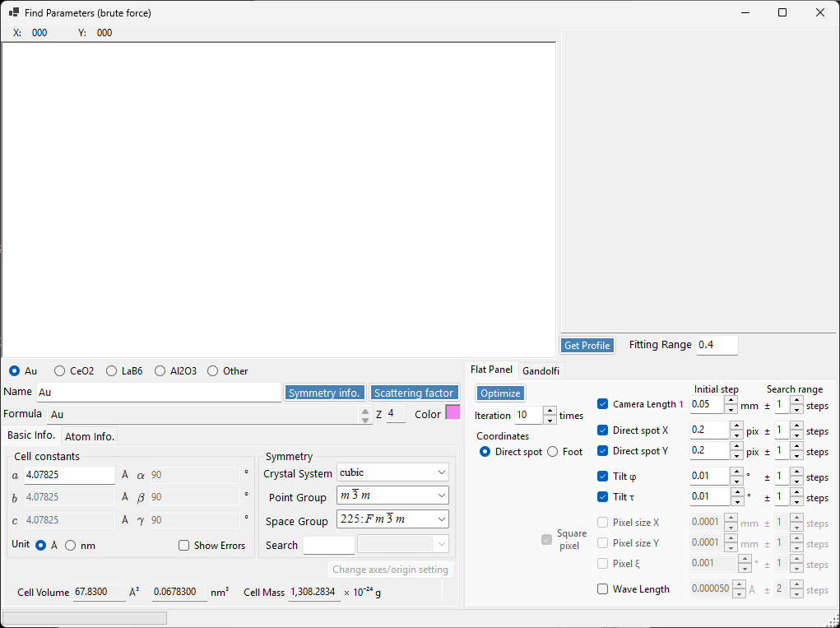The height and width of the screenshot is (628, 840).
Task: Open the Space Group dropdown
Action: (392, 519)
